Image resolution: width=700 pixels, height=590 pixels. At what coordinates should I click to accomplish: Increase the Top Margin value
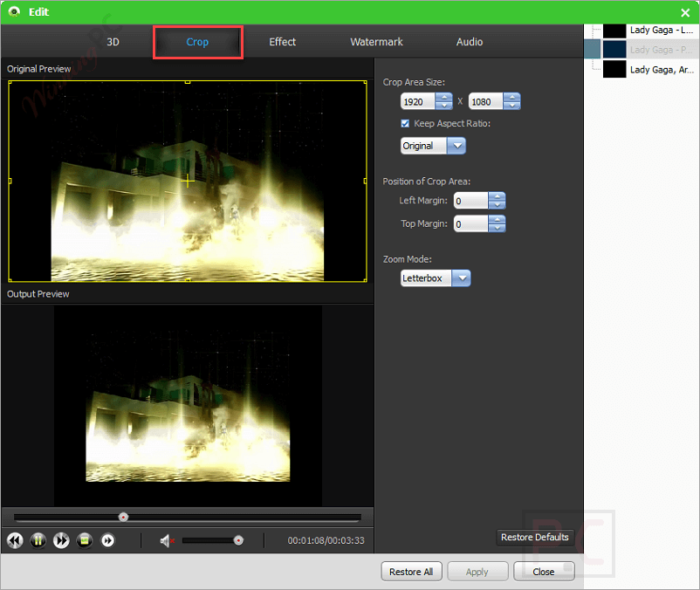[497, 219]
